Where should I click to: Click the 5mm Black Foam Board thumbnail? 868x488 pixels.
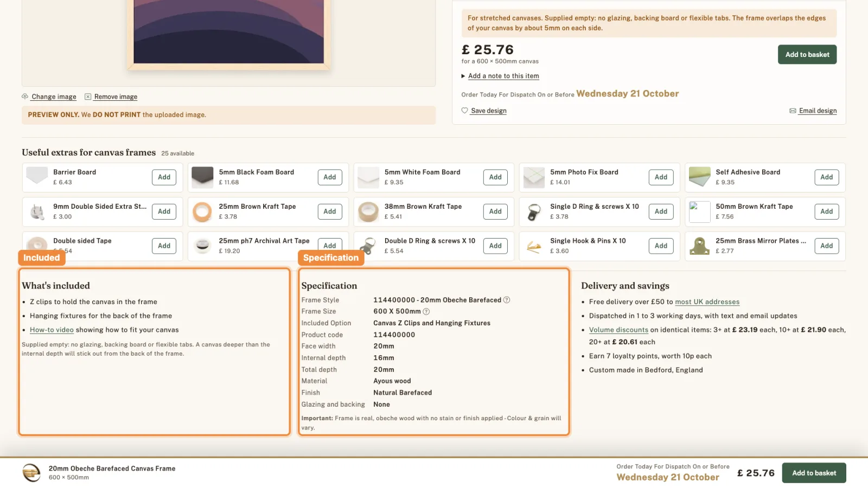point(202,177)
